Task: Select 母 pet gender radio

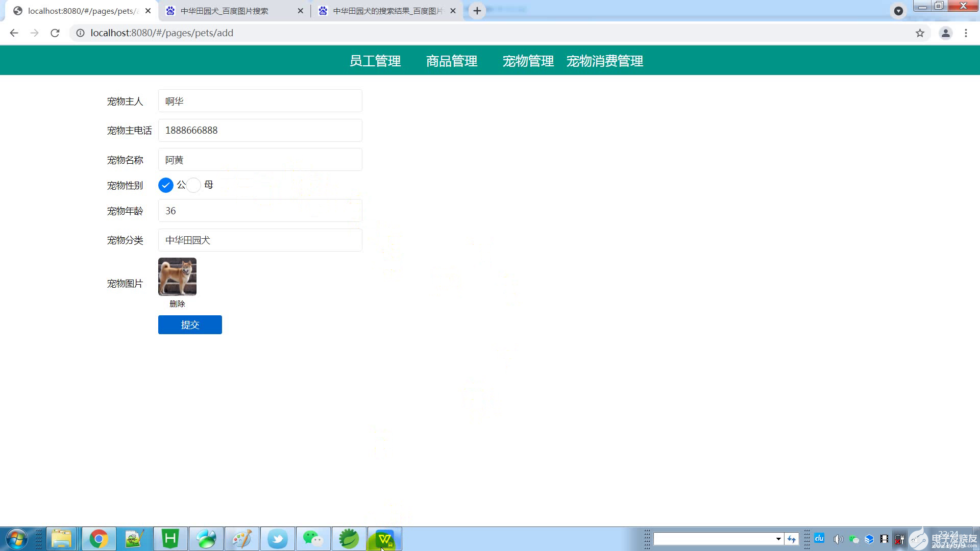Action: click(193, 185)
